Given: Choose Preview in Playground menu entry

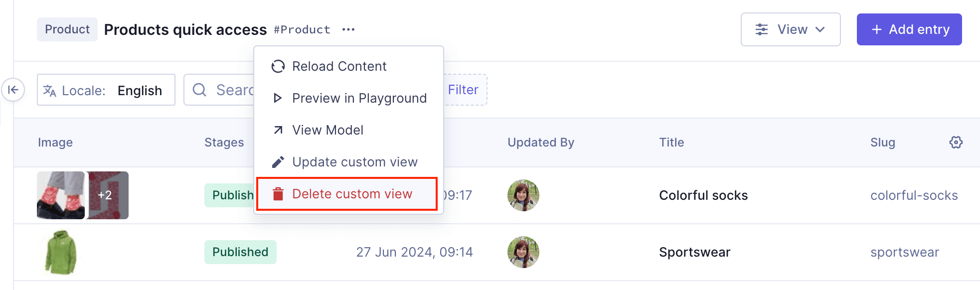Looking at the screenshot, I should click(348, 98).
